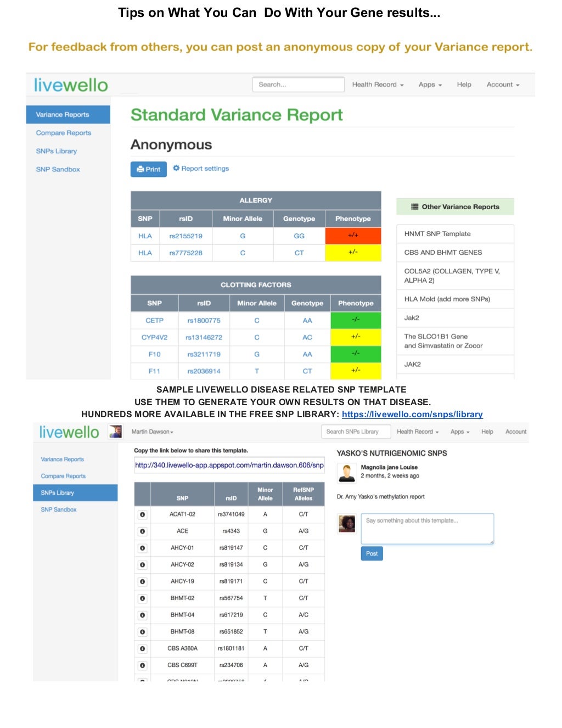Click rs13146272 rsID link

(204, 338)
